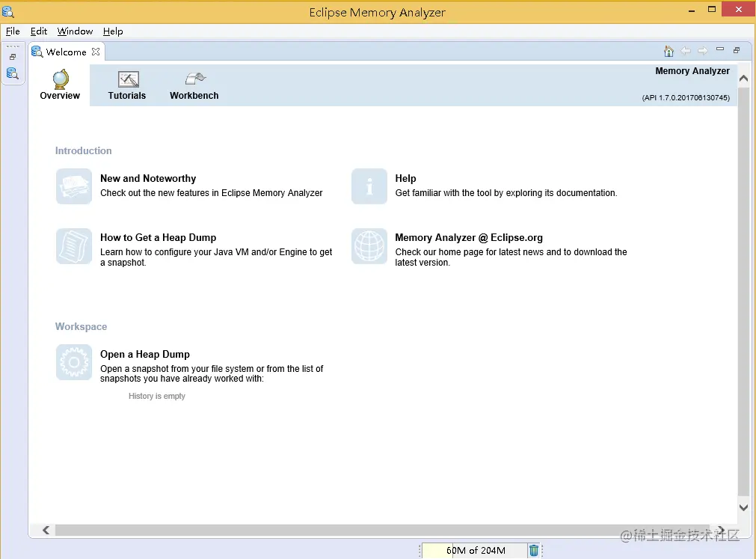Click the Open a Heap Dump gear icon
Screen dimensions: 756x559
click(74, 362)
